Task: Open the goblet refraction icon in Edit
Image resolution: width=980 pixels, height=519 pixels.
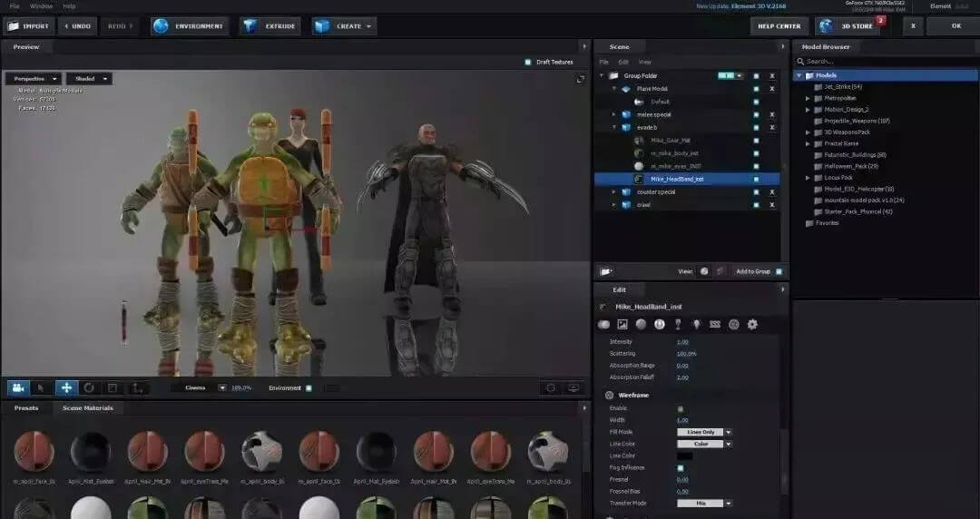Action: [678, 325]
